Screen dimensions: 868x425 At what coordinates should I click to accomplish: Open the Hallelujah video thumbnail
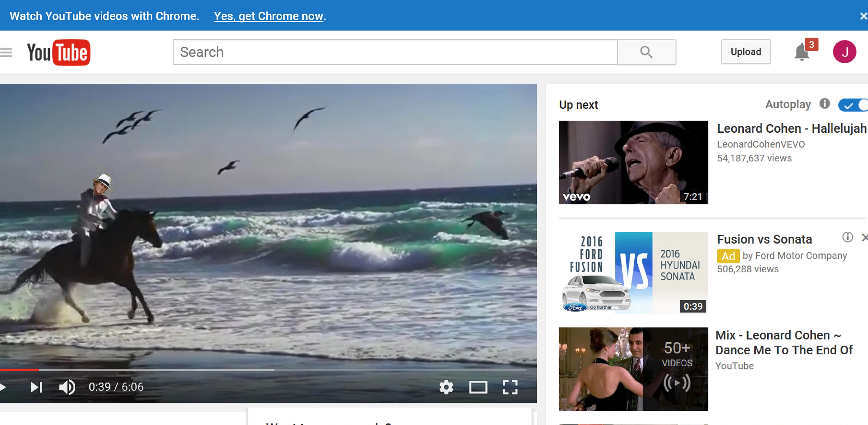[633, 162]
